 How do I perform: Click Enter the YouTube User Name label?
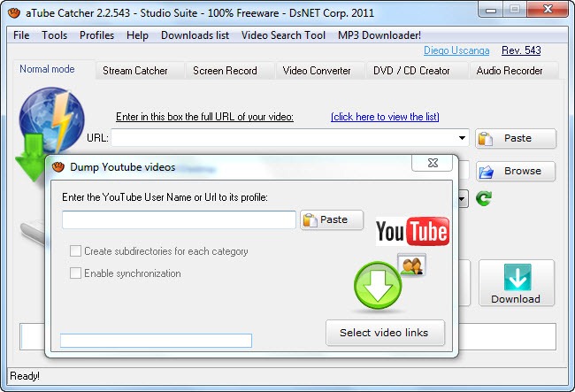pos(165,197)
